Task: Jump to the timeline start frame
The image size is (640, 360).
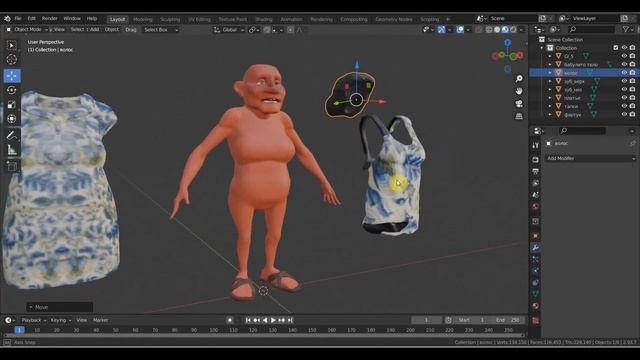Action: pyautogui.click(x=248, y=320)
